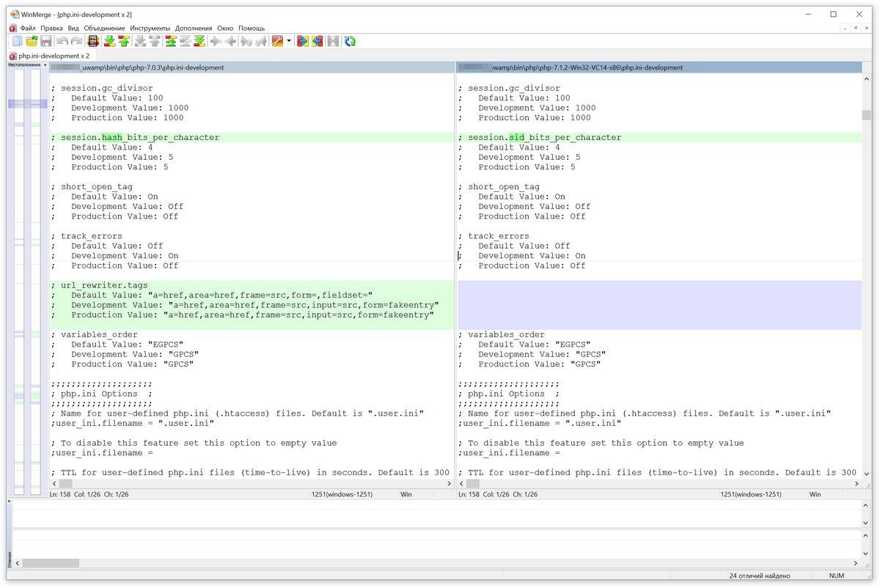
Task: Open the Объединение menu
Action: 104,28
